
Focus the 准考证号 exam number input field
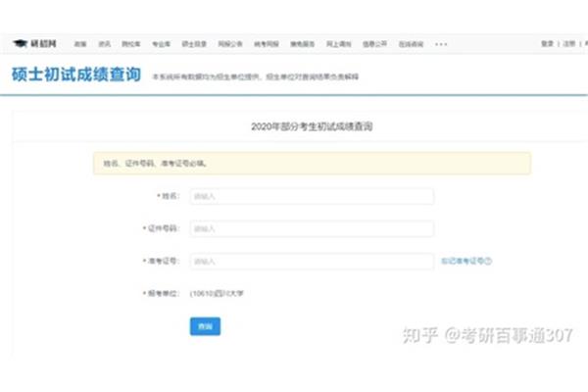312,261
